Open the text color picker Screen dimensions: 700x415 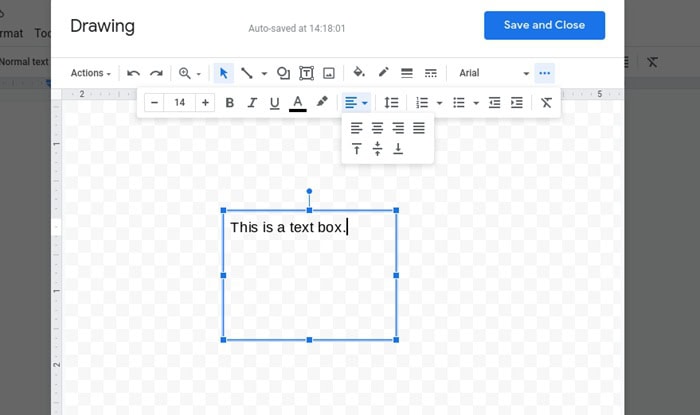pos(298,103)
